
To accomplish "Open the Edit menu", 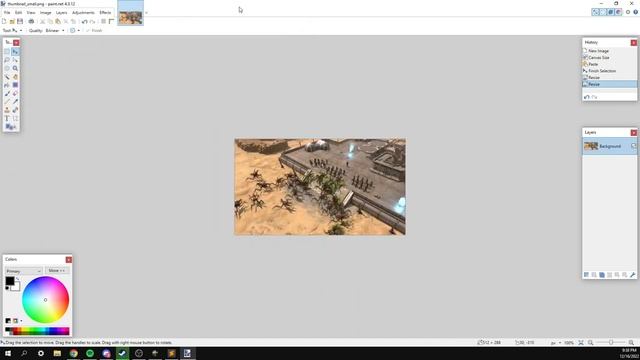I will click(x=18, y=13).
